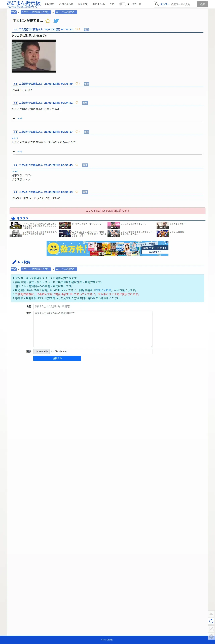Image resolution: width=215 pixels, height=644 pixels.
Task: Open thumbnail of thread with 35 comments
Action: (x=114, y=234)
